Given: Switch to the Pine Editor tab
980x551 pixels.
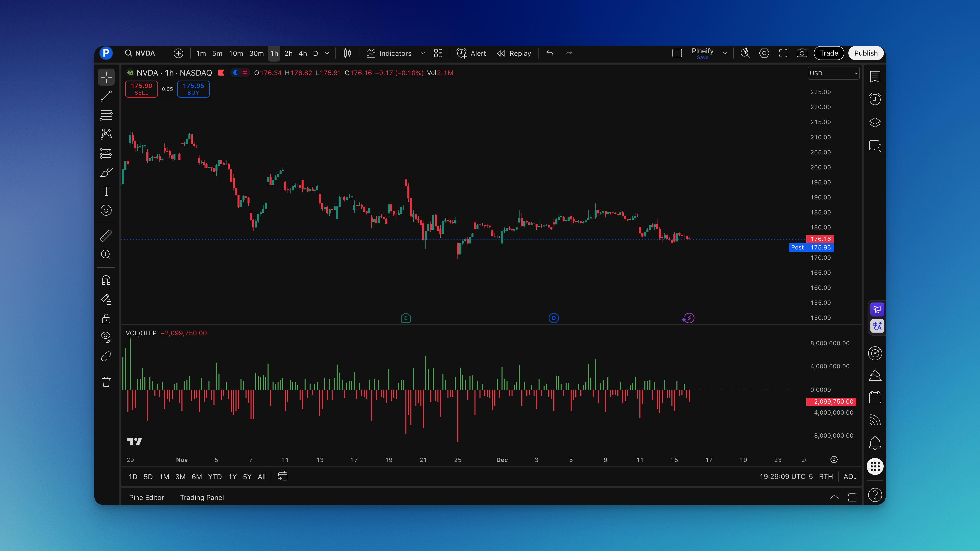Looking at the screenshot, I should (146, 497).
